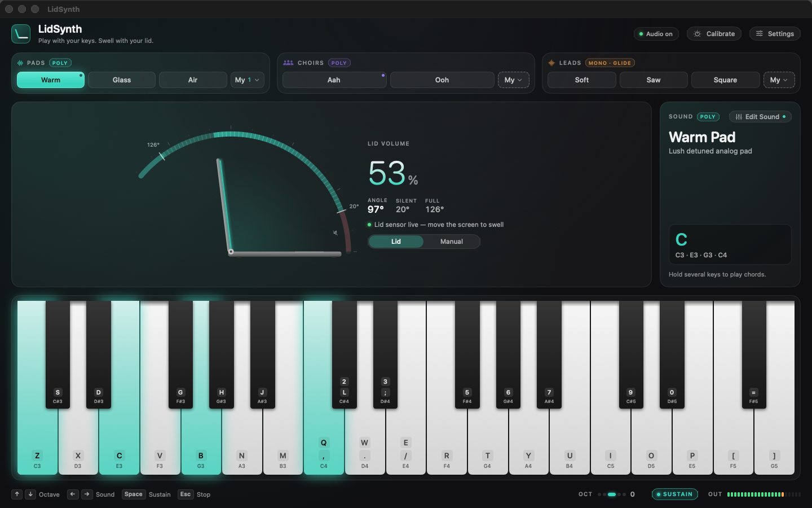
Task: Click the Leads waveform icon
Action: click(551, 63)
